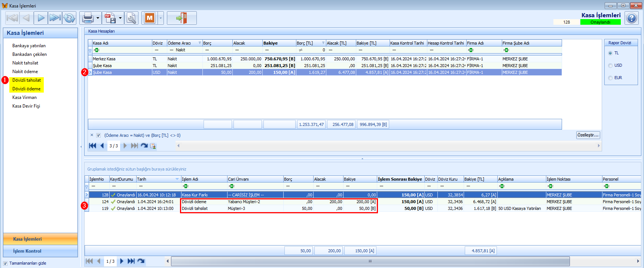Viewport: 644px width, 268px height.
Task: Disable the active filter checkbox for Ödeme Aracı = Nakit
Action: click(98, 135)
